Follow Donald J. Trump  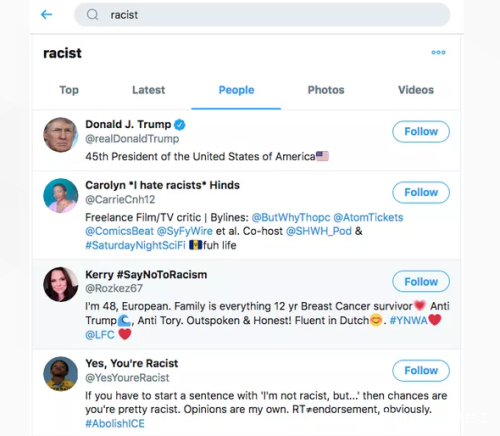click(421, 132)
